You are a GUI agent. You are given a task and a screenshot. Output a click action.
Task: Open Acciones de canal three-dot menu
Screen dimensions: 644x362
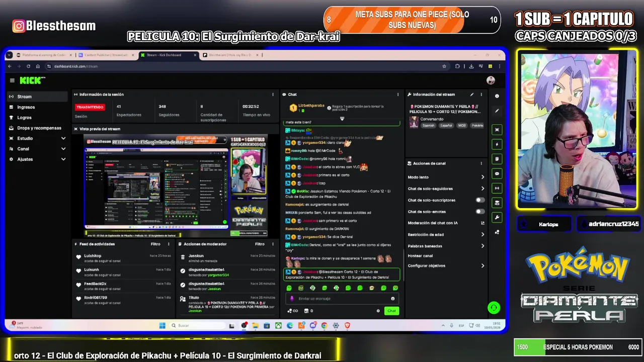coord(481,163)
